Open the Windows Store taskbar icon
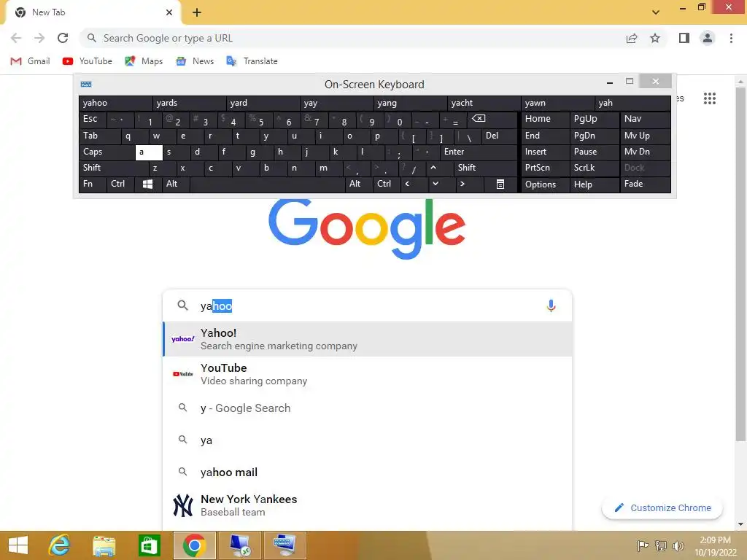This screenshot has width=747, height=560. pyautogui.click(x=149, y=545)
